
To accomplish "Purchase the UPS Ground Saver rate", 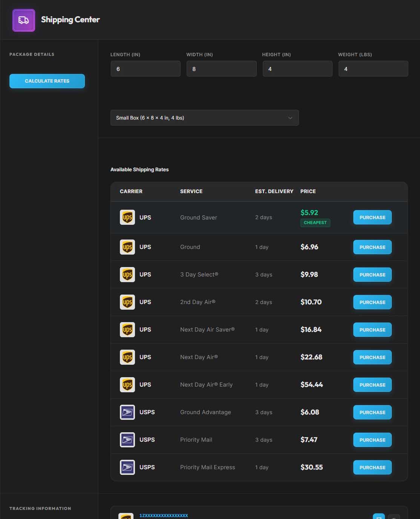I will coord(372,218).
